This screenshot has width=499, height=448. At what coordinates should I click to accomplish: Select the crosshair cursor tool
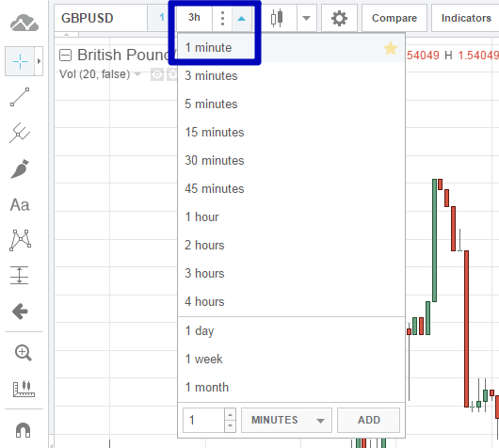pyautogui.click(x=20, y=61)
